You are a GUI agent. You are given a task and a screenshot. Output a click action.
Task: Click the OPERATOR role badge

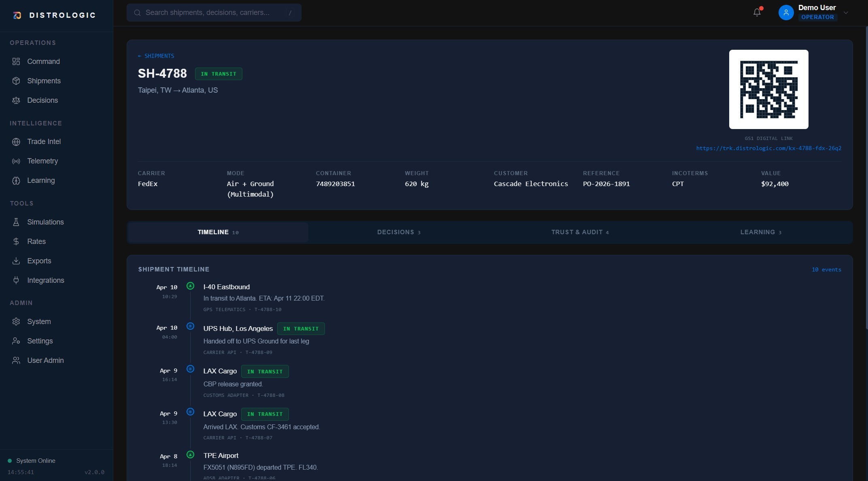817,17
